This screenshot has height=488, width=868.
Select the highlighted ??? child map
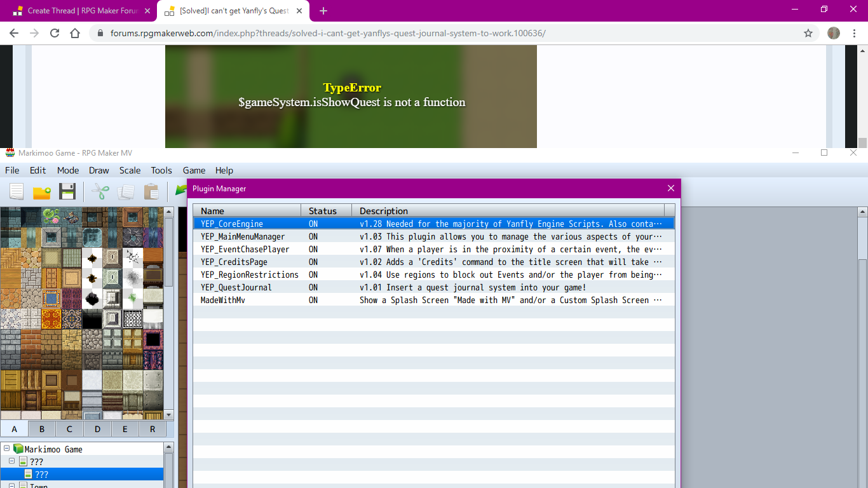click(x=42, y=474)
